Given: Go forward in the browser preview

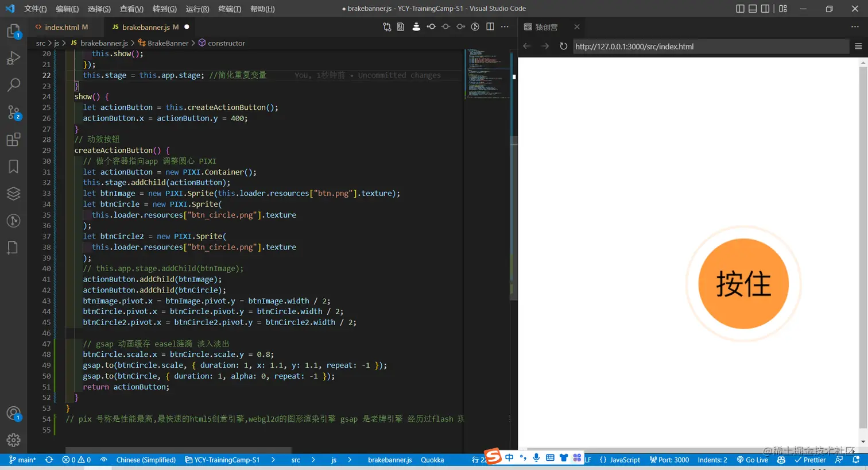Looking at the screenshot, I should point(545,47).
